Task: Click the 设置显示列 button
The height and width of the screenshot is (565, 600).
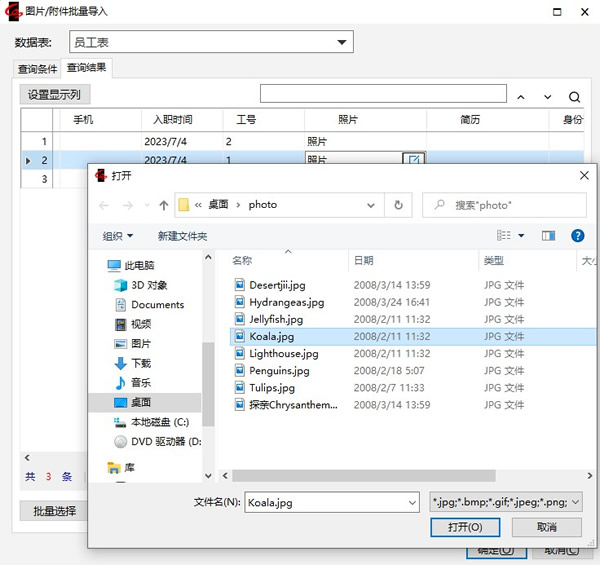Action: [x=54, y=95]
